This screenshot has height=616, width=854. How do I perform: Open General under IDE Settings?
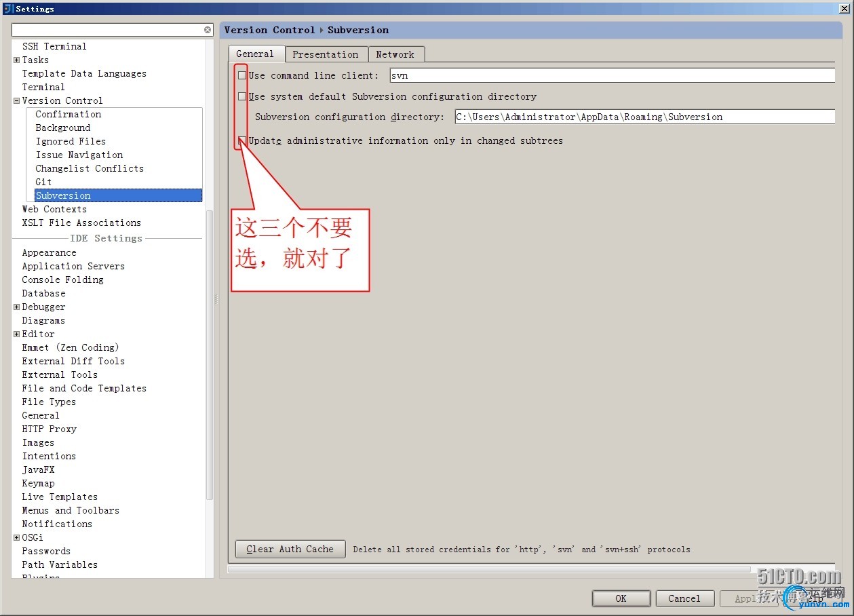[41, 415]
